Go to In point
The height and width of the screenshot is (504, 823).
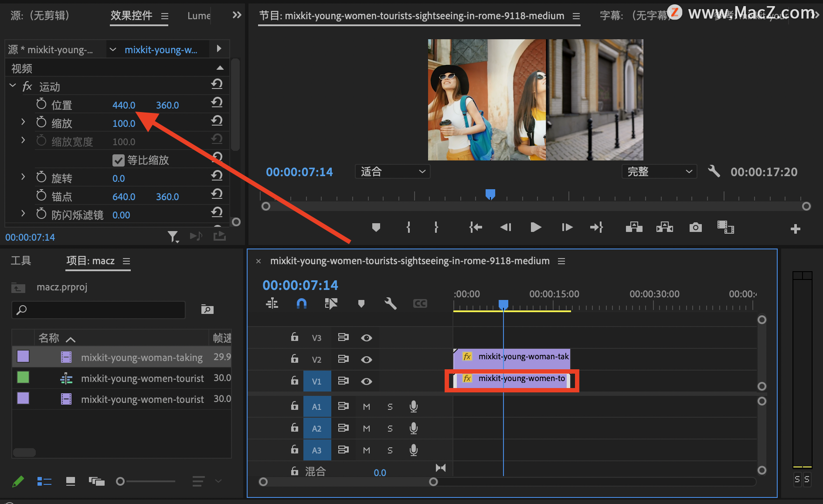[x=476, y=227]
